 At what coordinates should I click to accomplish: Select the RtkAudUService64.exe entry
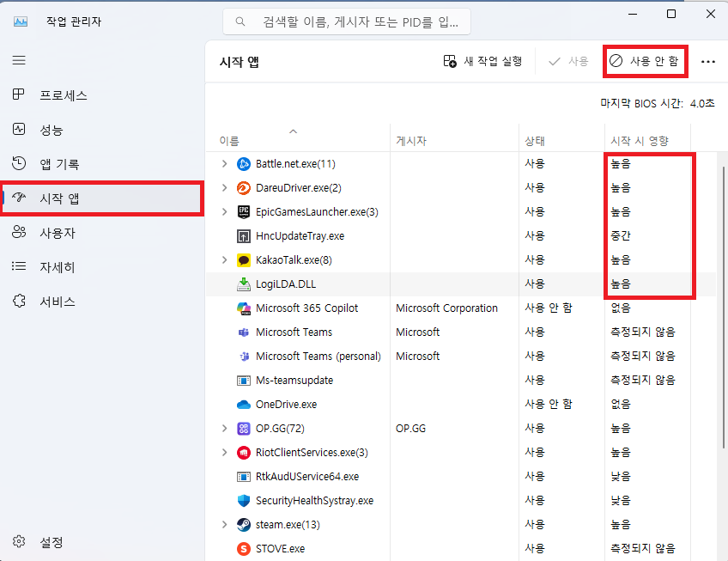click(x=307, y=477)
